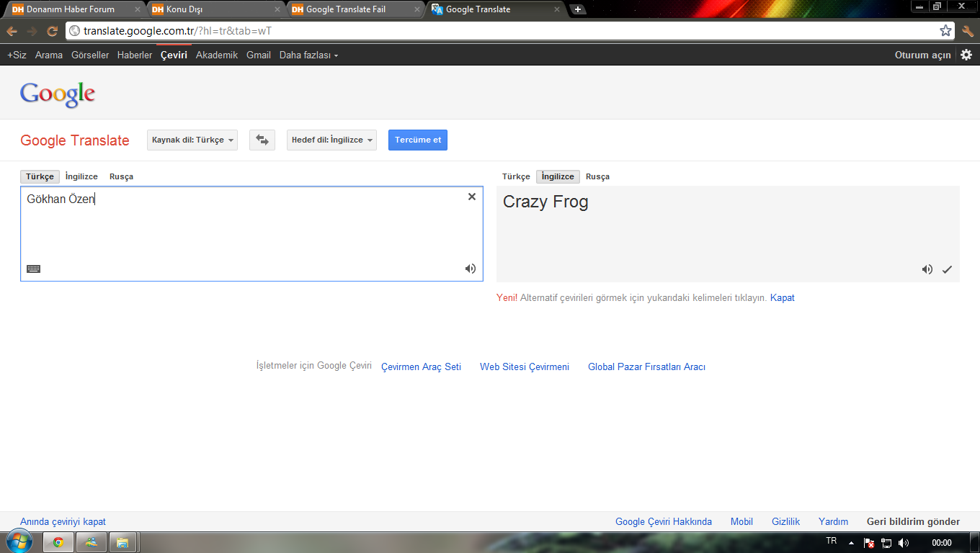Select İngilizce as source language
Screen dimensions: 980x553
tap(81, 176)
